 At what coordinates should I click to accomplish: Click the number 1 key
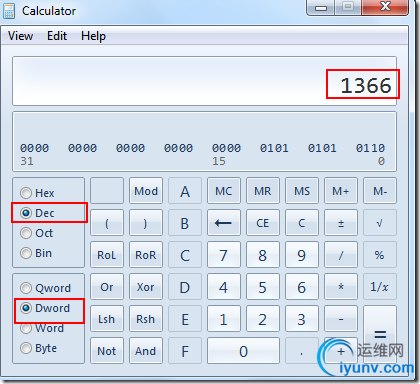[x=223, y=319]
